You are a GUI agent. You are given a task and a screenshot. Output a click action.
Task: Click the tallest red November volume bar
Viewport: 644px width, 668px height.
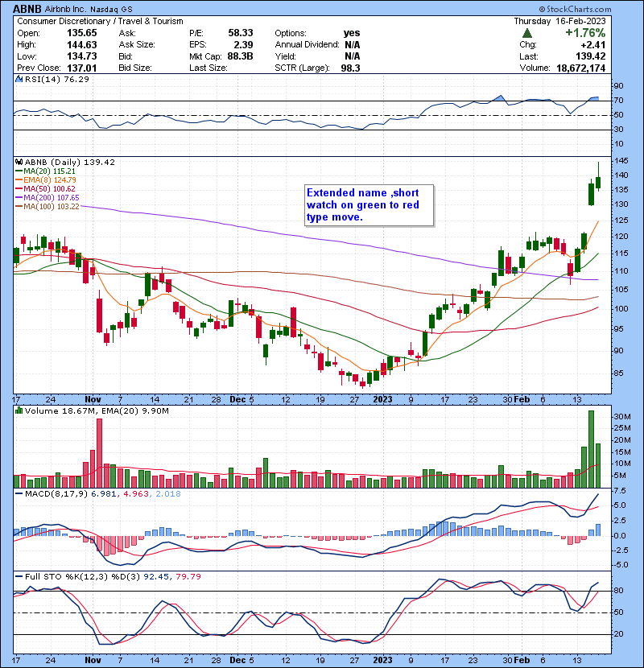click(x=99, y=453)
